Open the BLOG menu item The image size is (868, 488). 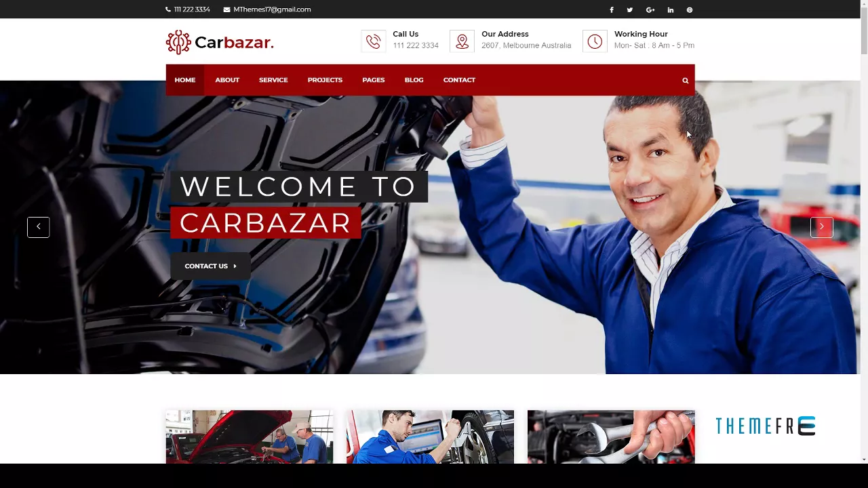(414, 80)
